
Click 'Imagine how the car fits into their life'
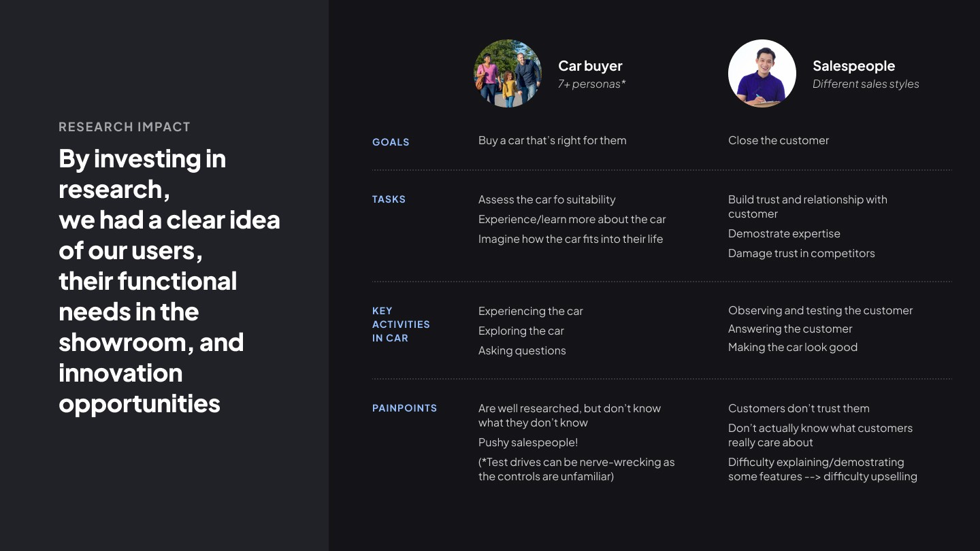[570, 239]
